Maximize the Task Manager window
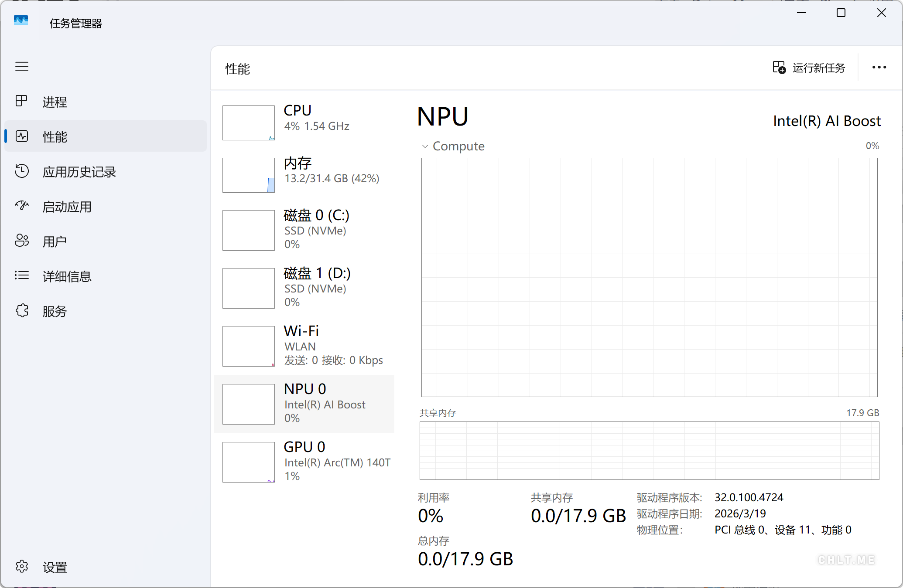Viewport: 903px width, 588px height. tap(841, 13)
